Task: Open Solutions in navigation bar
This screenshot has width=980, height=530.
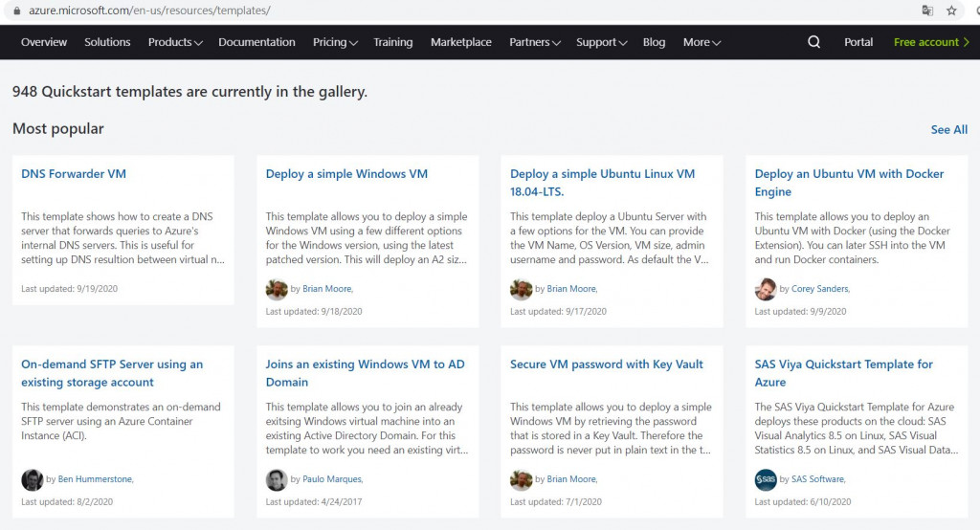Action: 107,42
